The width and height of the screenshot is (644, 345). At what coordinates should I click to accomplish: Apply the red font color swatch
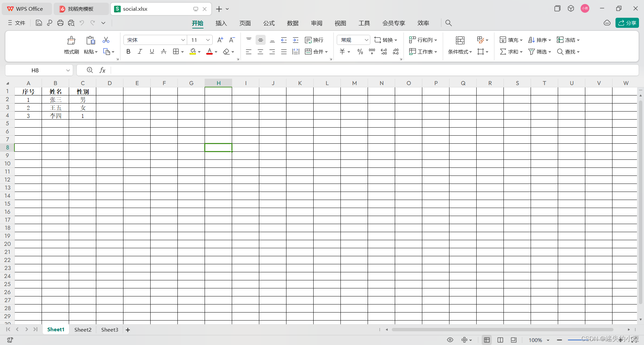(x=210, y=52)
